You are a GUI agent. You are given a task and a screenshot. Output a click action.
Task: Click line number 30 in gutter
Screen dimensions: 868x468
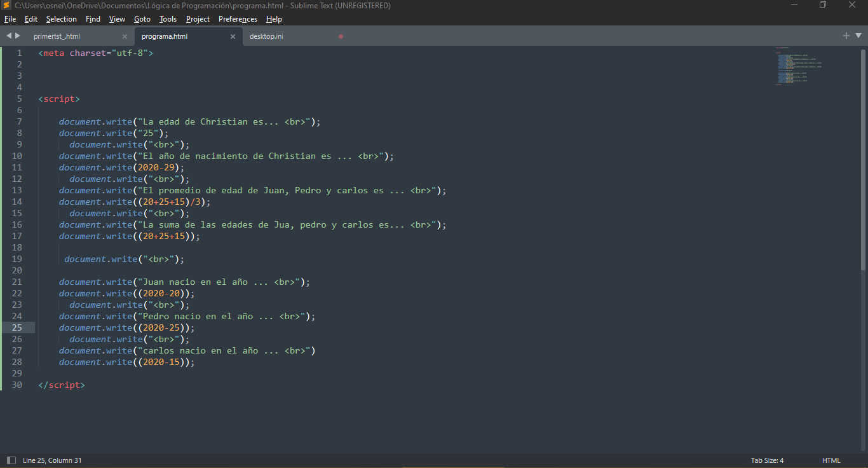pyautogui.click(x=17, y=385)
